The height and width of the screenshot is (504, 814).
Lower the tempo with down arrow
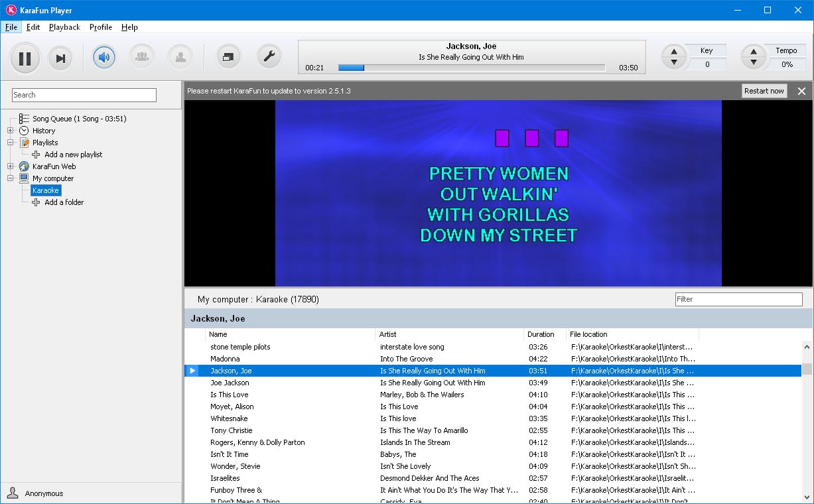click(x=753, y=63)
